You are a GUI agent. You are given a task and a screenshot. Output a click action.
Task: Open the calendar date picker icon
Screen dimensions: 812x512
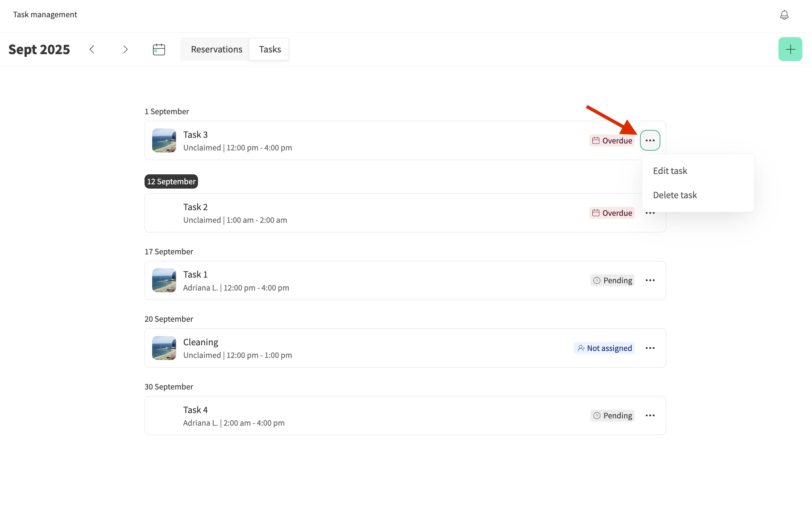159,49
